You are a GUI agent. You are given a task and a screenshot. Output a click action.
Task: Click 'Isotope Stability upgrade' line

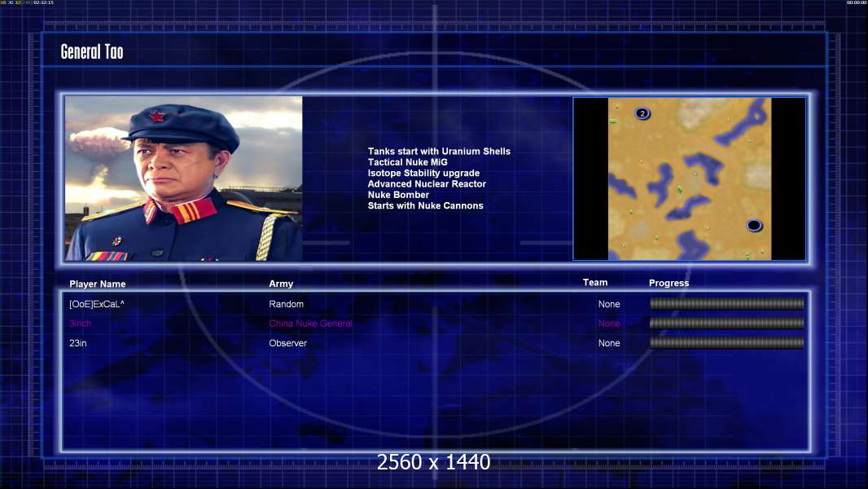pos(423,173)
